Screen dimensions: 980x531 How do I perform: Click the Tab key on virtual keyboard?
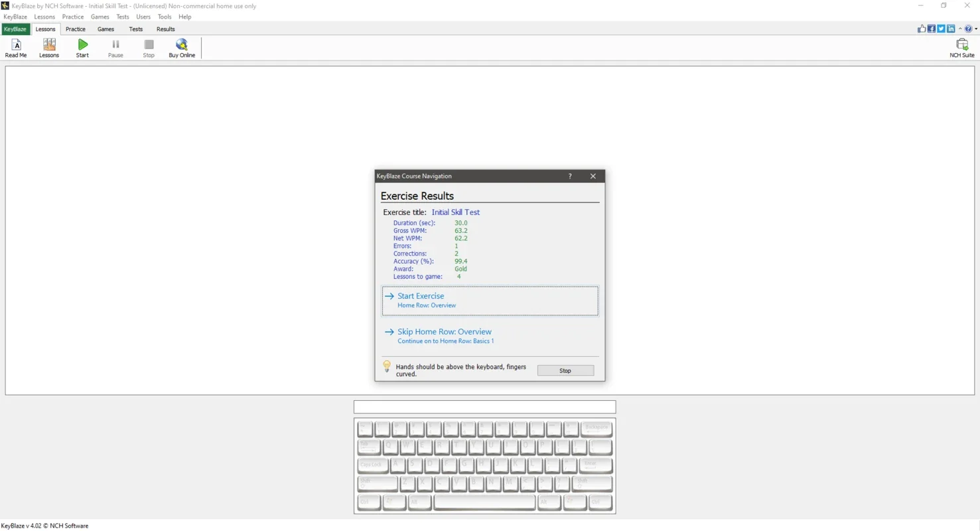click(369, 447)
